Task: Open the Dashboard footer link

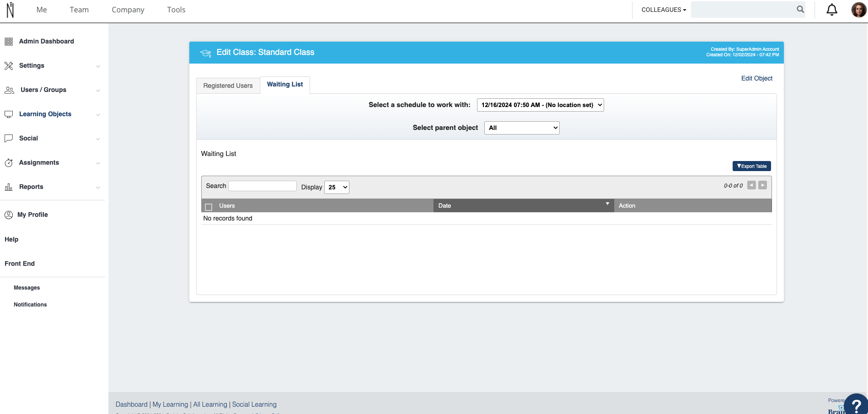Action: (132, 404)
